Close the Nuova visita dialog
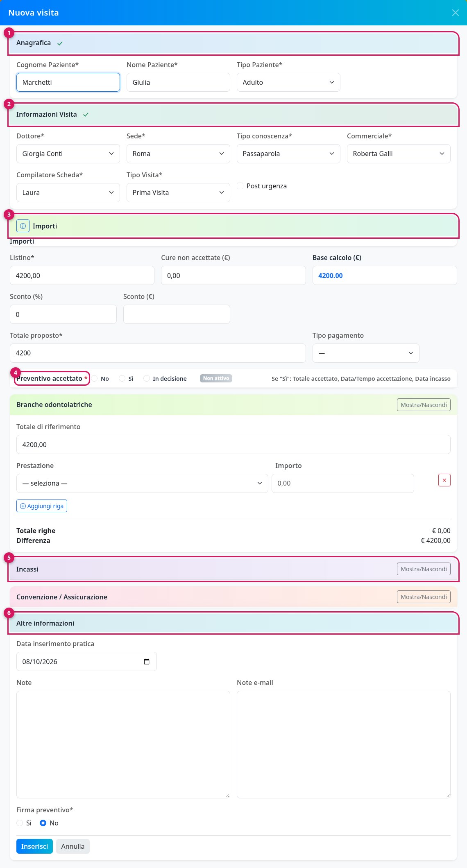This screenshot has width=467, height=868. click(456, 13)
